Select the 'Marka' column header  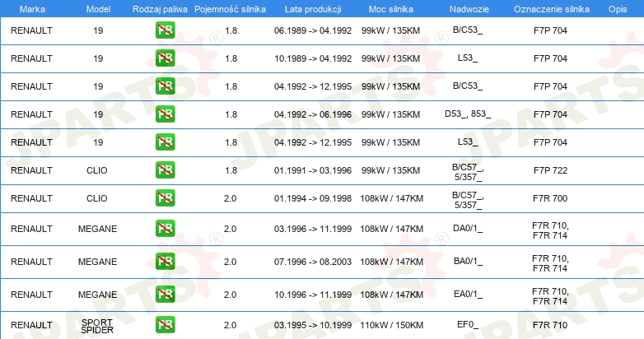pyautogui.click(x=32, y=9)
